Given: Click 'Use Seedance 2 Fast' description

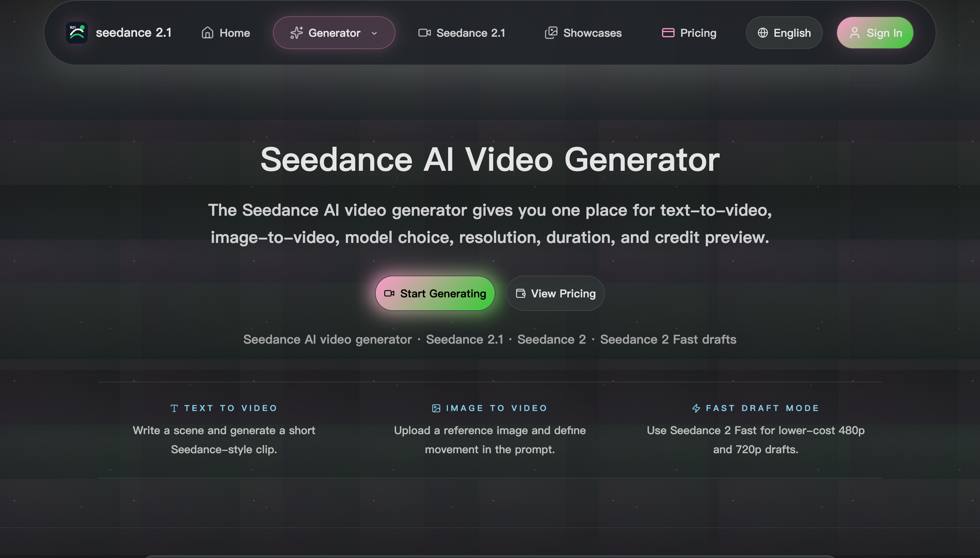Looking at the screenshot, I should coord(755,440).
